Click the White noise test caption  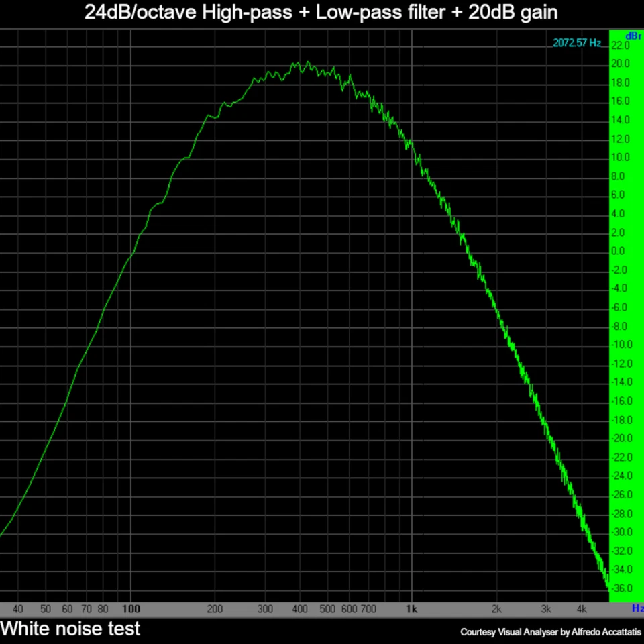coord(70,629)
